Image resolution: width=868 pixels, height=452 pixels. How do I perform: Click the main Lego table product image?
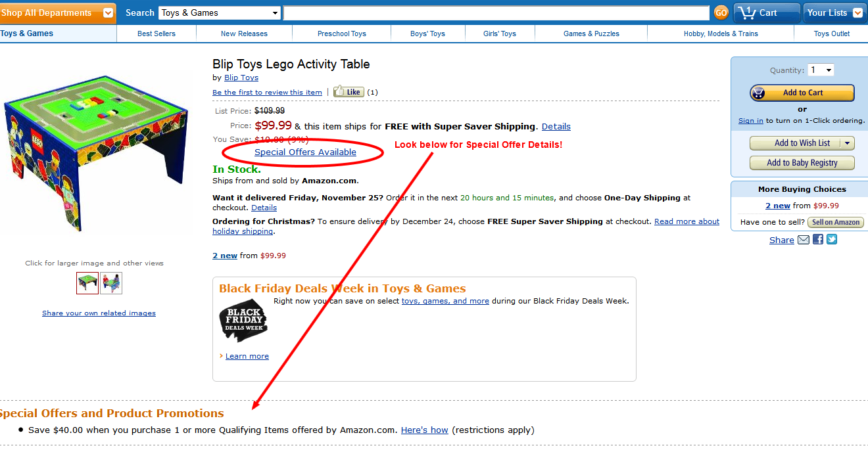[x=97, y=152]
